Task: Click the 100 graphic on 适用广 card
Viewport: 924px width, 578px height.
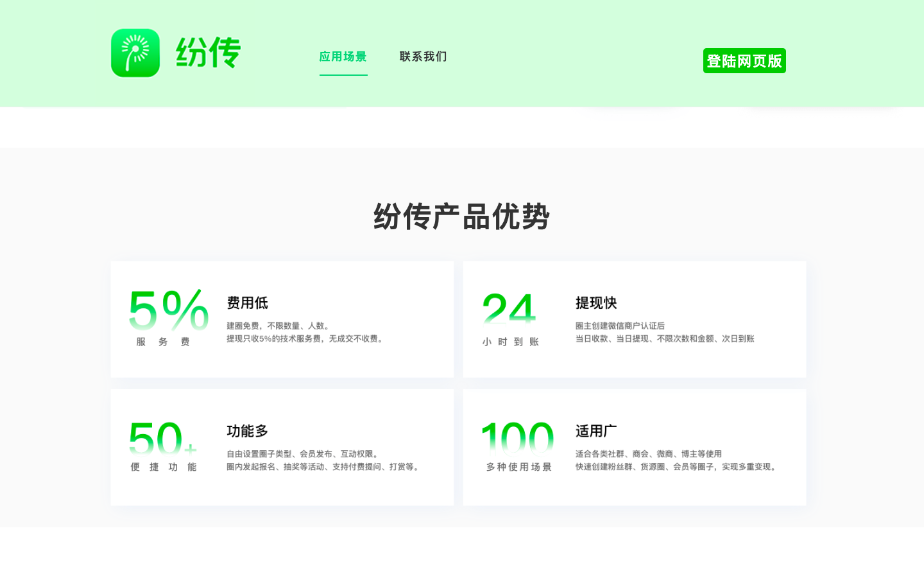Action: (517, 440)
